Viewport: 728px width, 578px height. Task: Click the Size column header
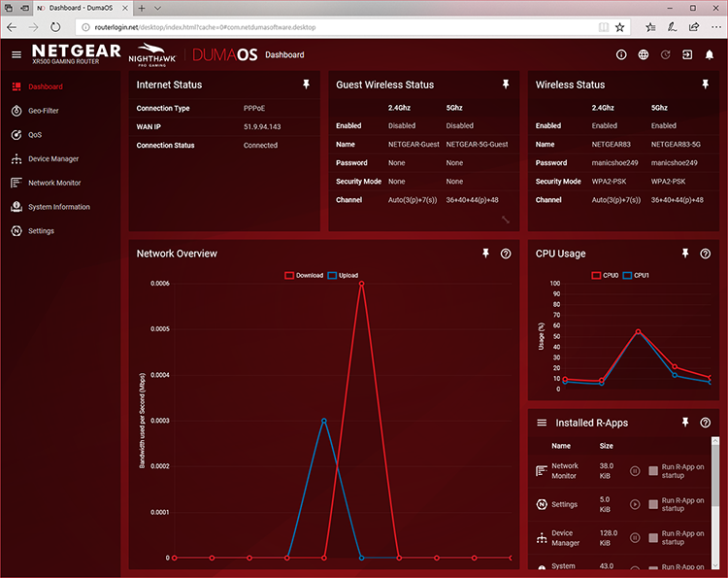click(606, 446)
